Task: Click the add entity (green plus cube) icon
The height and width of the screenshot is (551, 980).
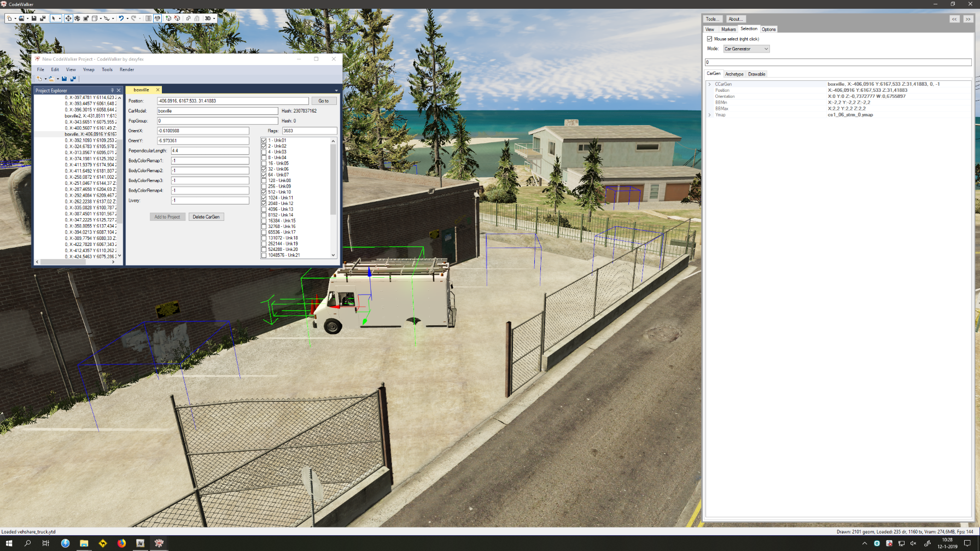Action: pyautogui.click(x=168, y=19)
